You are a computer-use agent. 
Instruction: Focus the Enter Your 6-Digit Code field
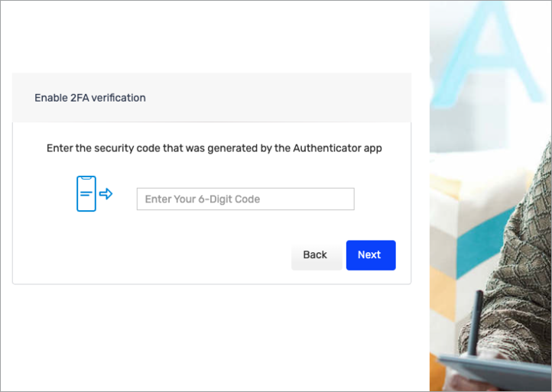(245, 199)
